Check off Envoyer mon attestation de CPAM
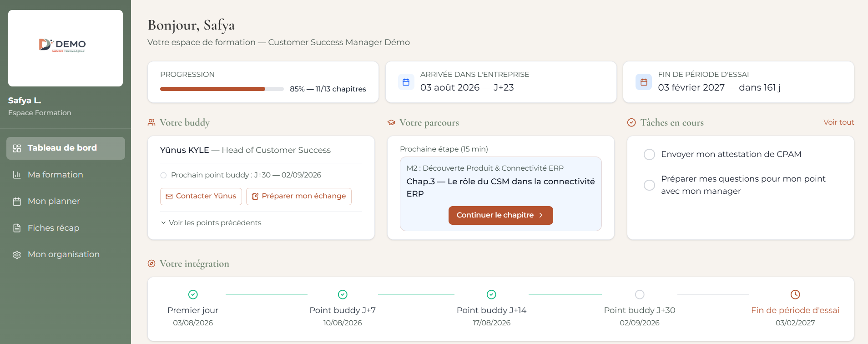Image resolution: width=868 pixels, height=344 pixels. (649, 154)
